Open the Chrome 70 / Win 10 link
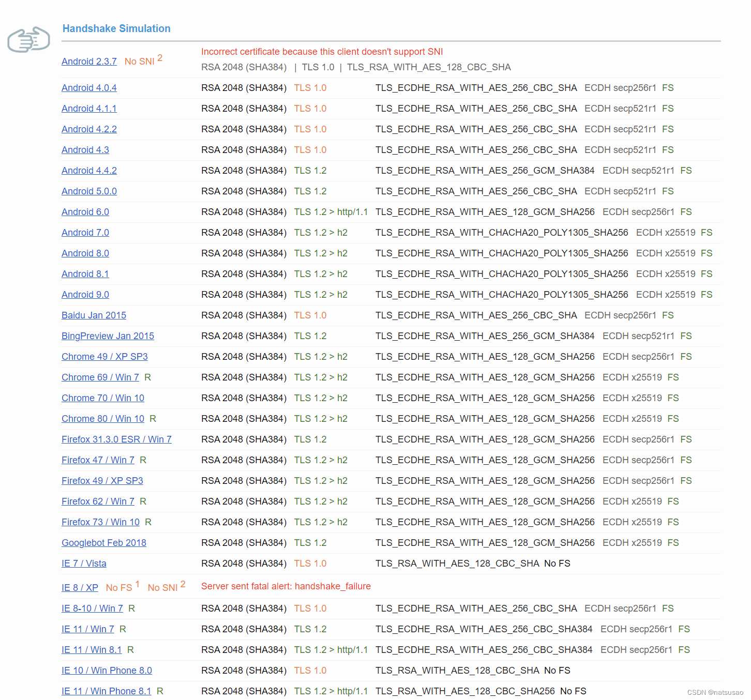The width and height of the screenshot is (751, 700). coord(103,398)
